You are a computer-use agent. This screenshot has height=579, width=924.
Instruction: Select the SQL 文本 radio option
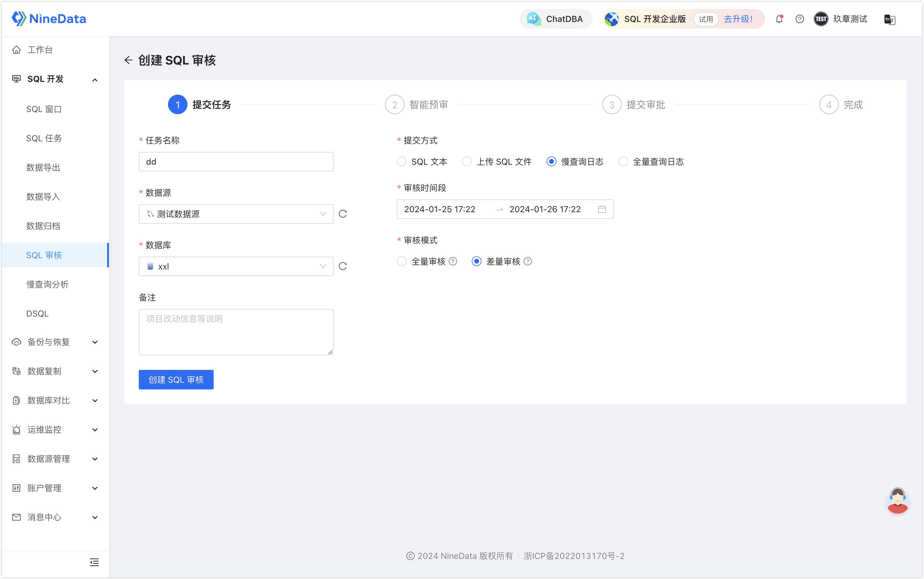[x=401, y=162]
